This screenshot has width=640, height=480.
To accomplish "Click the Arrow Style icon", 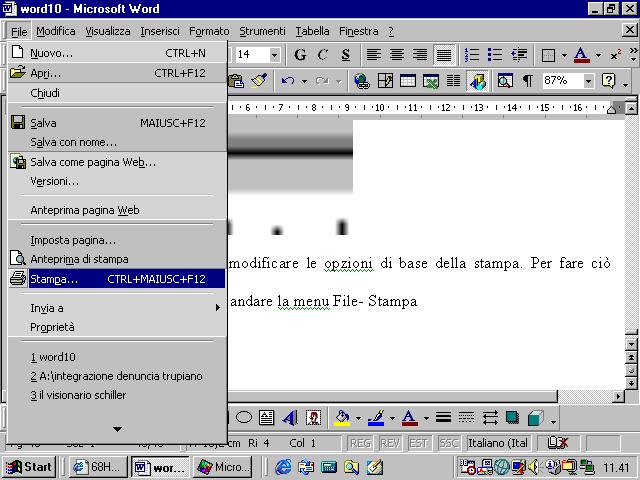I will coord(490,418).
